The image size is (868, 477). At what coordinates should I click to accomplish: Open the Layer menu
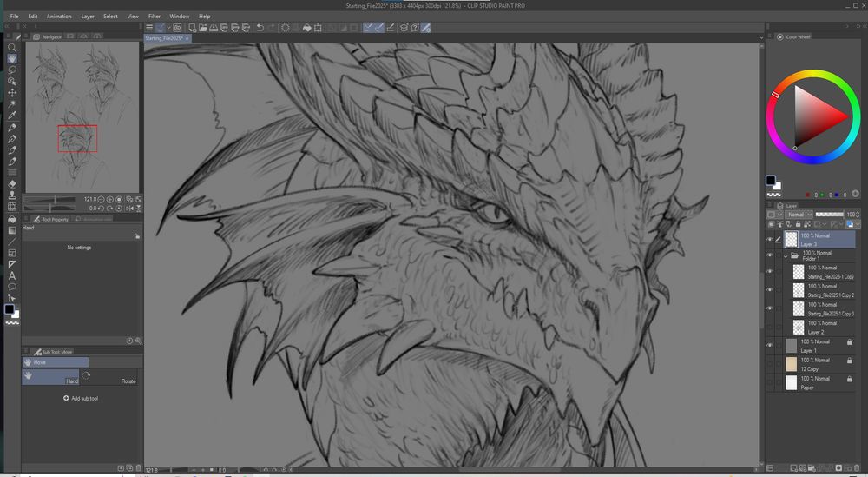88,16
